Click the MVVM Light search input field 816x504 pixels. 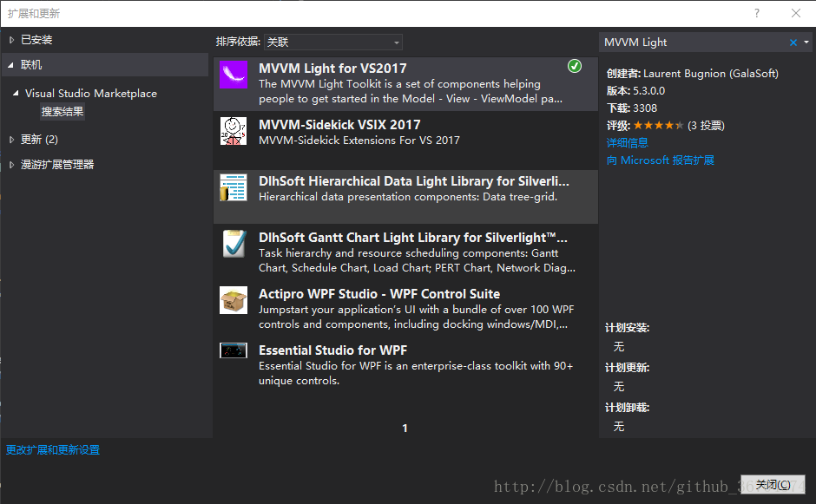click(x=694, y=43)
